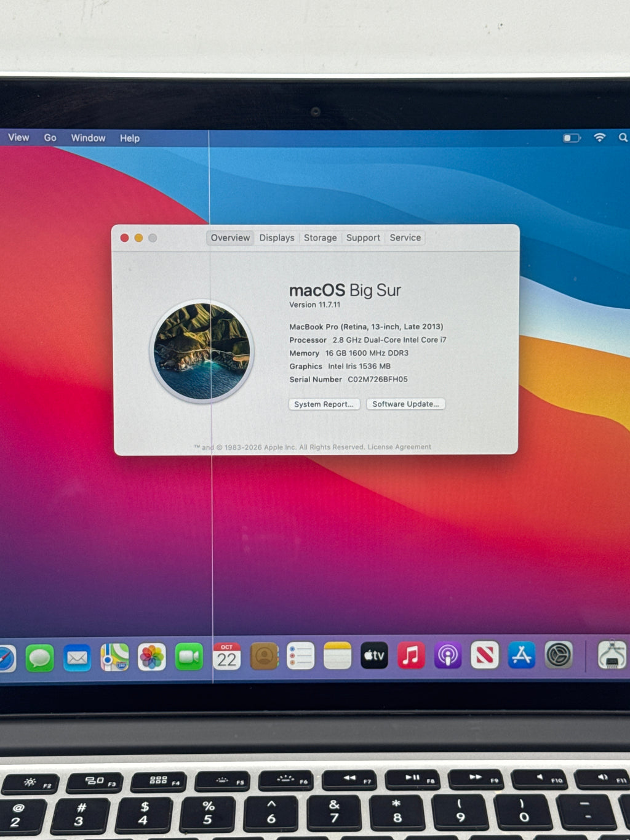Switch to the Storage tab
Viewport: 630px width, 840px height.
point(321,238)
